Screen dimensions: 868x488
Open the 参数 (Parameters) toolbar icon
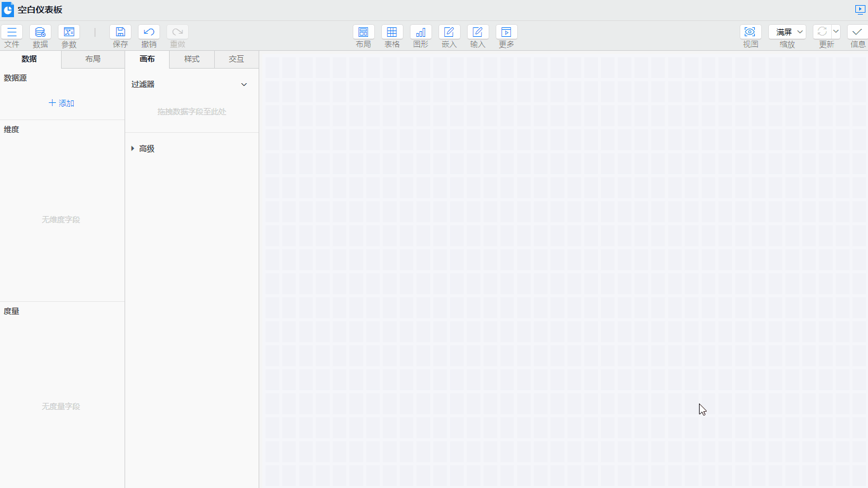[x=69, y=32]
